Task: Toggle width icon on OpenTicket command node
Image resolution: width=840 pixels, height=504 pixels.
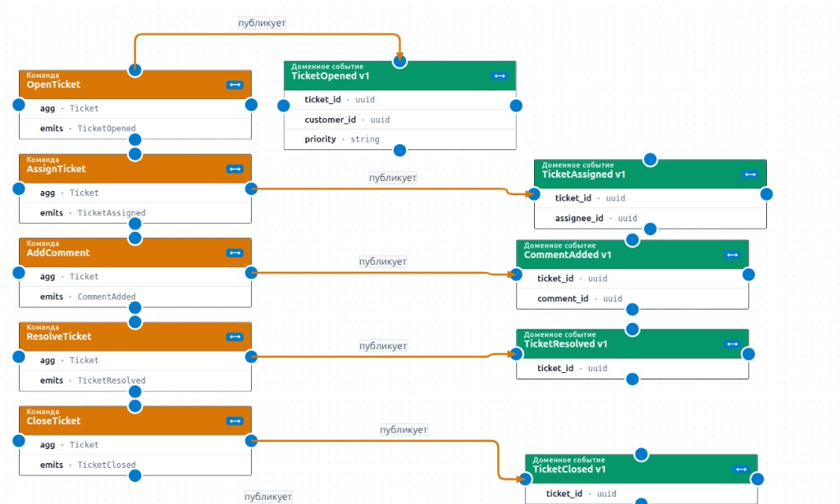Action: click(235, 84)
